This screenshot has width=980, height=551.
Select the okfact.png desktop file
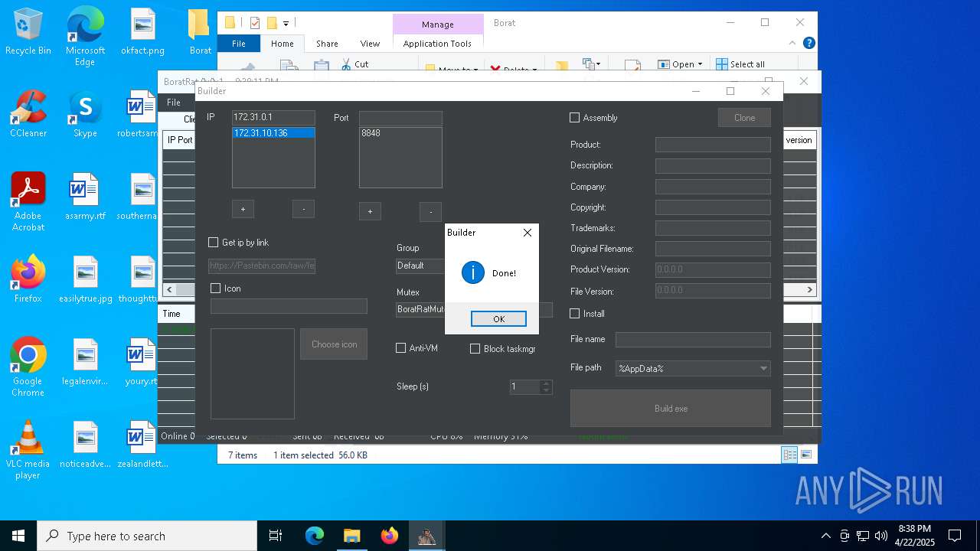click(142, 32)
